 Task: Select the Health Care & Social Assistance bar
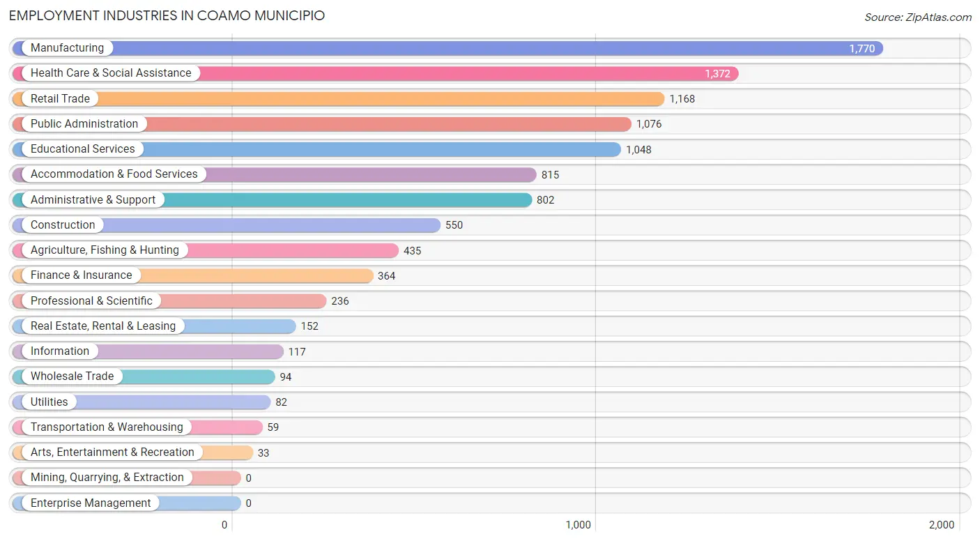click(376, 73)
